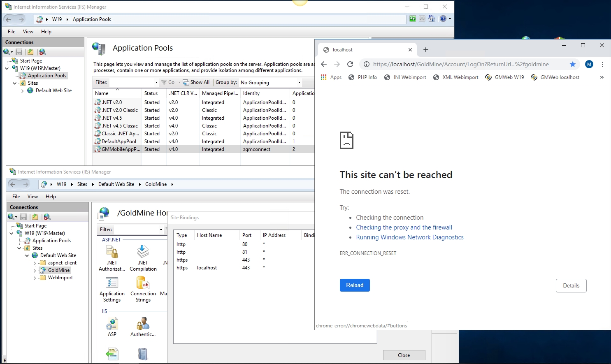Collapse the Default Web Site tree node
Screen dimensions: 611x364
tap(27, 255)
